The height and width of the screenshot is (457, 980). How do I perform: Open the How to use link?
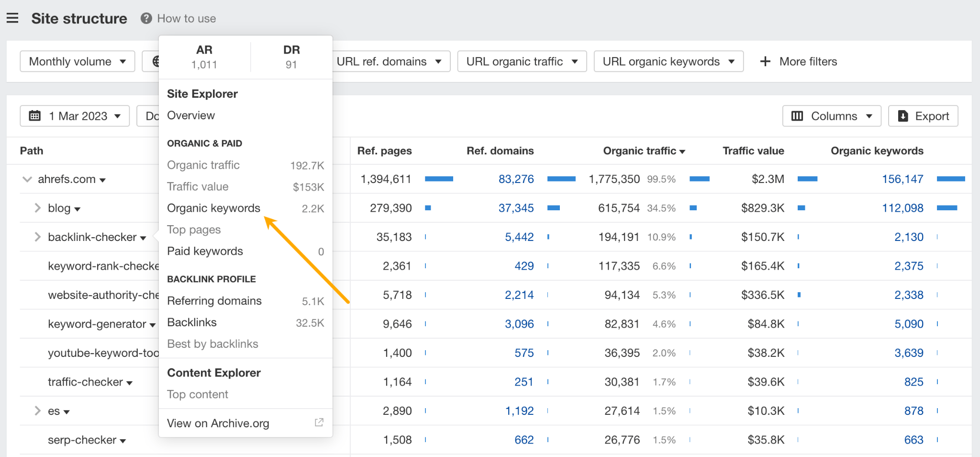click(187, 18)
